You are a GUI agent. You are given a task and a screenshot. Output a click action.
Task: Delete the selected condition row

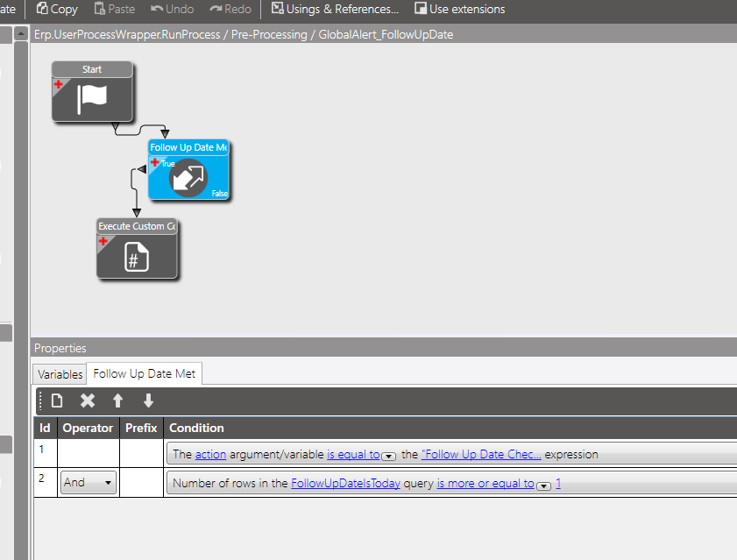point(88,401)
